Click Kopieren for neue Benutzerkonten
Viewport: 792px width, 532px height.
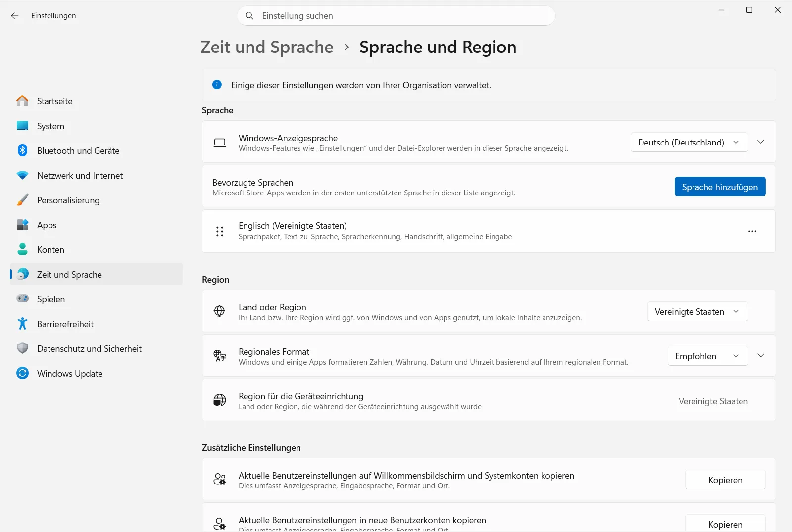(725, 524)
